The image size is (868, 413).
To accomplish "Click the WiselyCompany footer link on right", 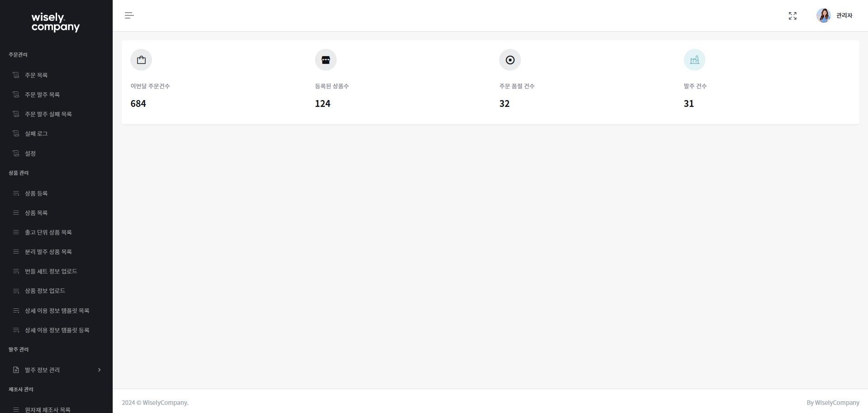I will click(x=837, y=403).
